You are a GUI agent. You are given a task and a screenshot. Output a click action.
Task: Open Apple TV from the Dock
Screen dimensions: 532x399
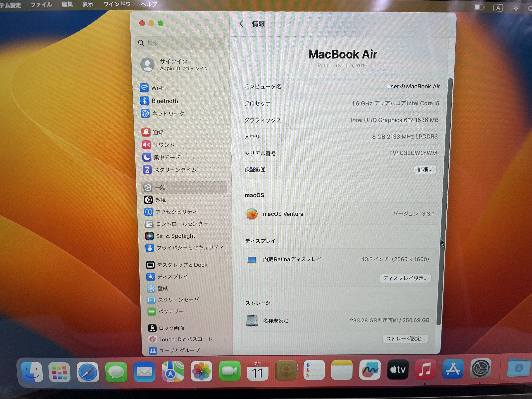[398, 369]
